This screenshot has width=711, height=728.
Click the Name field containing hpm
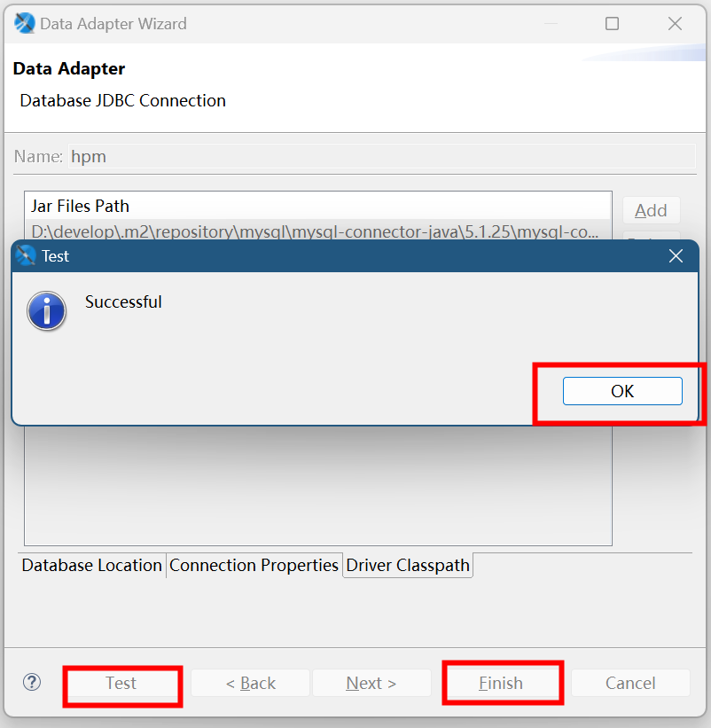(381, 157)
